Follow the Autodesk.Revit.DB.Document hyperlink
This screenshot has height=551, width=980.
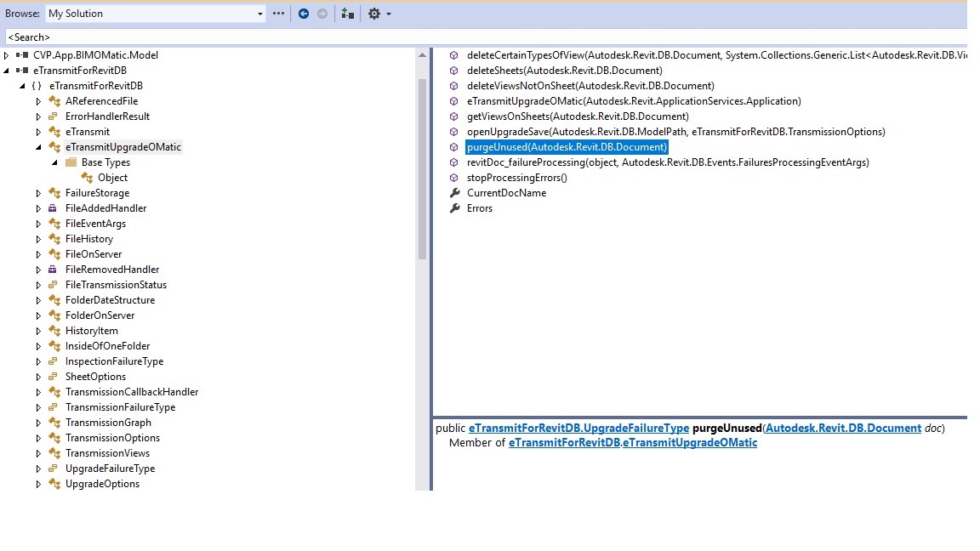point(842,428)
